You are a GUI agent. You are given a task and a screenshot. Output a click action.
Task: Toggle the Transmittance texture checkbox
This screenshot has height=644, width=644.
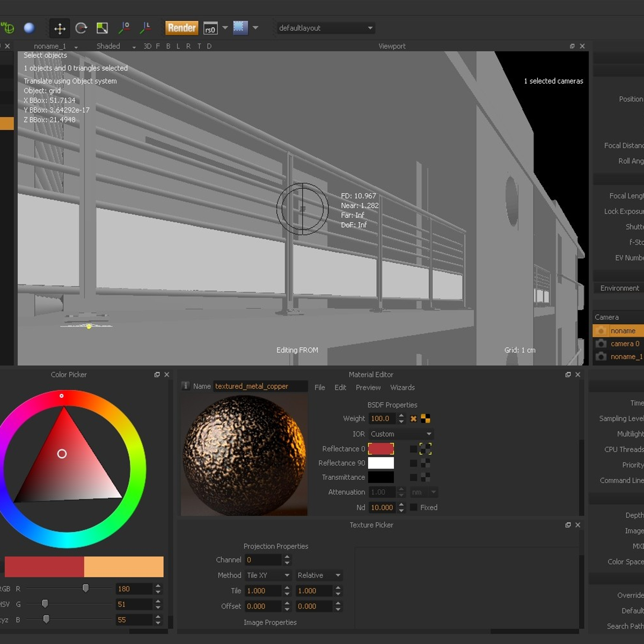(x=413, y=477)
